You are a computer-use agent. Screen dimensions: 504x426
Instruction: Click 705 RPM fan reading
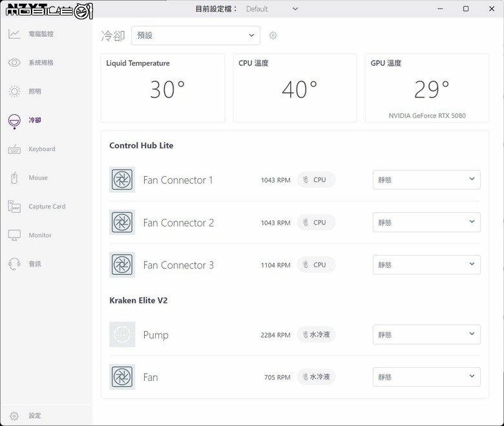[277, 378]
